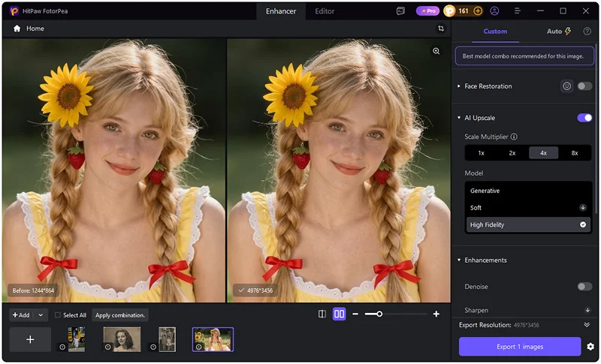Enable the Denoise toggle
The width and height of the screenshot is (601, 364).
584,286
